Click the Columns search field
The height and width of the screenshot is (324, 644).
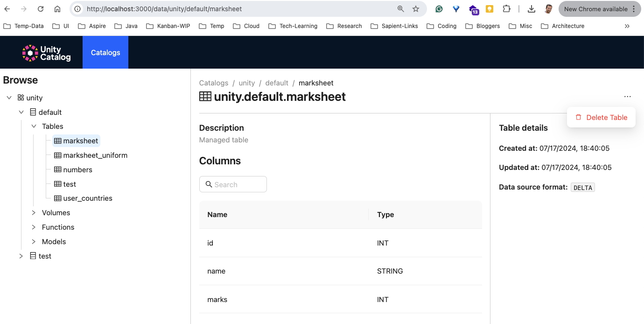[233, 184]
